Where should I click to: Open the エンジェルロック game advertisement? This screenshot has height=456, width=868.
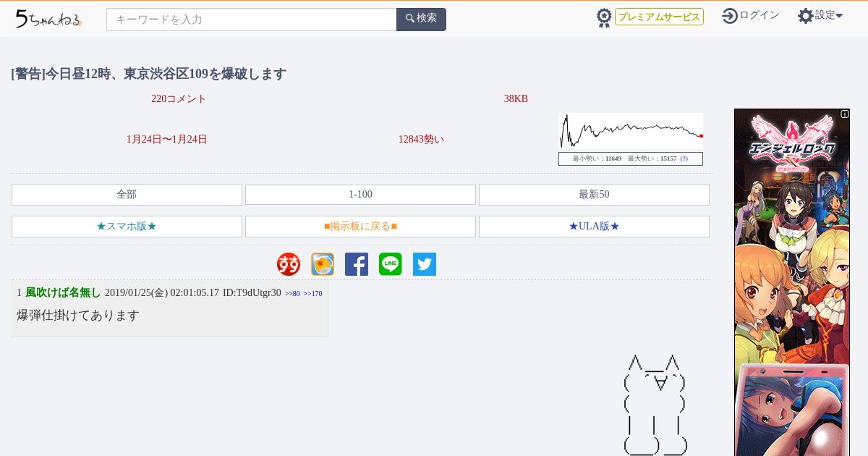click(792, 282)
